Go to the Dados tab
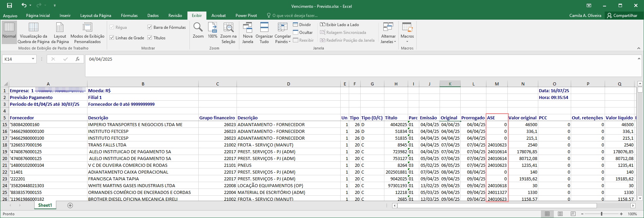644x218 pixels. click(153, 16)
